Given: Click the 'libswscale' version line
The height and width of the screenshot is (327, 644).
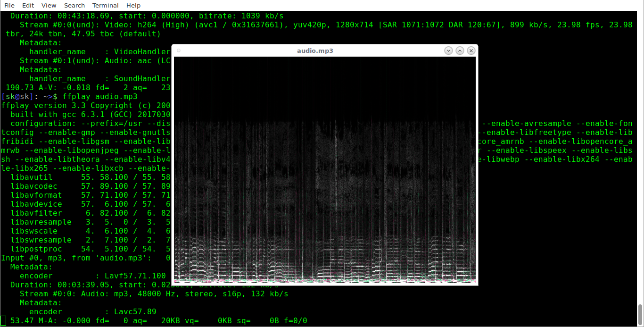Looking at the screenshot, I should [91, 231].
